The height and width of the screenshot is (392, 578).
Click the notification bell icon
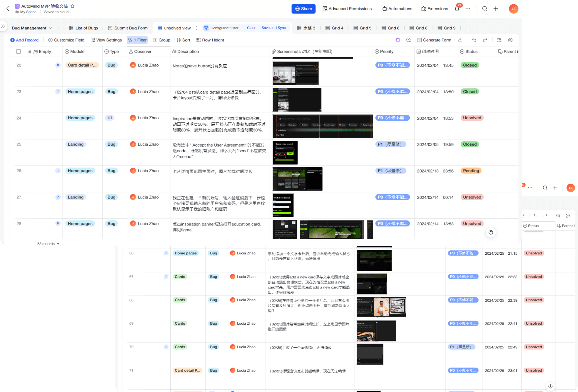pyautogui.click(x=457, y=9)
